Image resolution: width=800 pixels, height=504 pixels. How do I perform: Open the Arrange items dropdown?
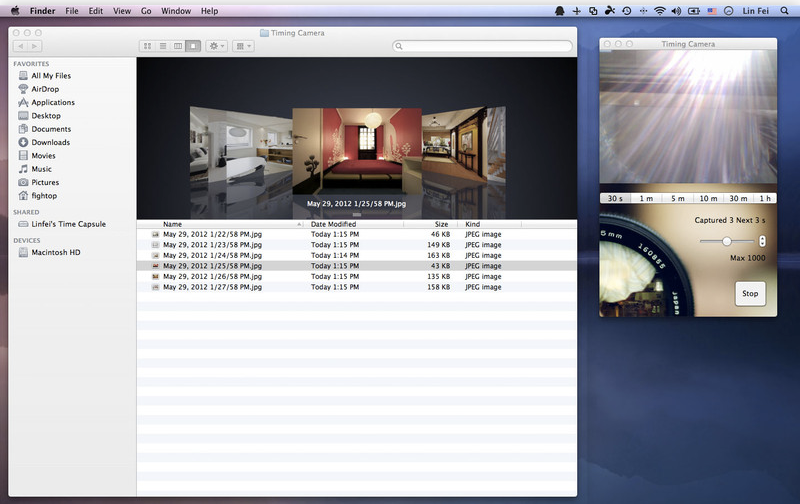[244, 46]
